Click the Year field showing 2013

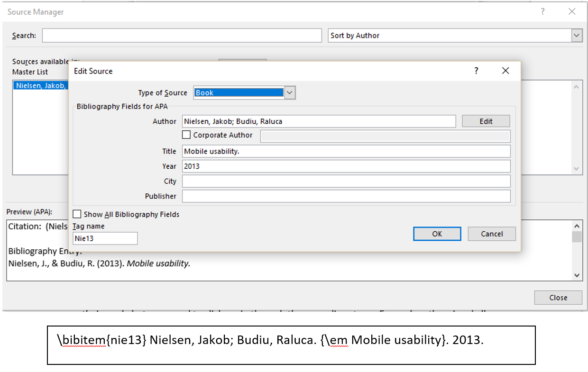346,166
